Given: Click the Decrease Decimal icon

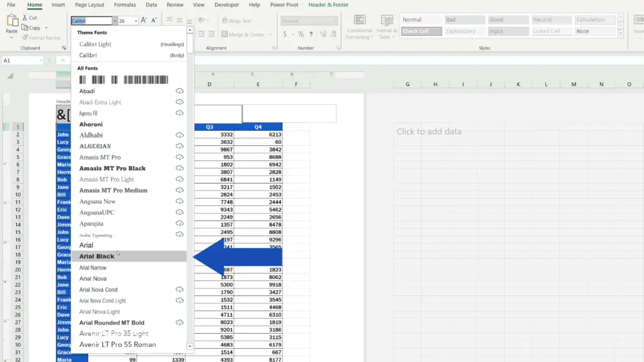Looking at the screenshot, I should 333,34.
